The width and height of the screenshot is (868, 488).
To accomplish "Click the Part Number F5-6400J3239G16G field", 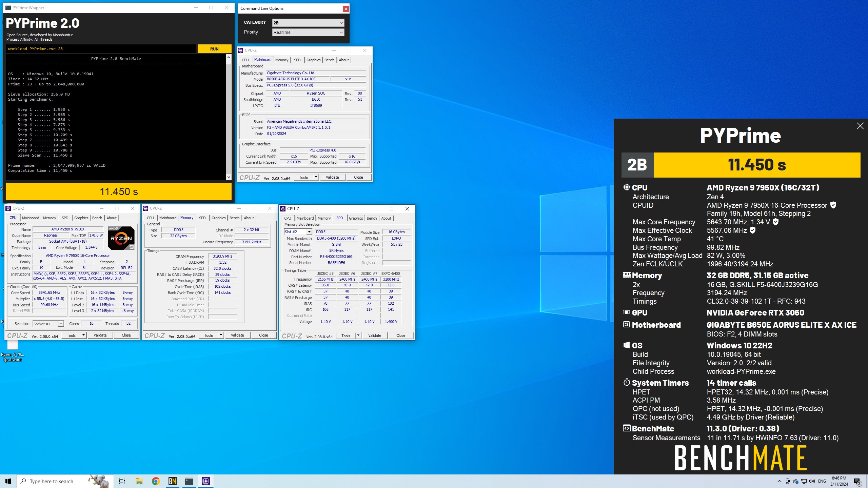I will pos(336,257).
